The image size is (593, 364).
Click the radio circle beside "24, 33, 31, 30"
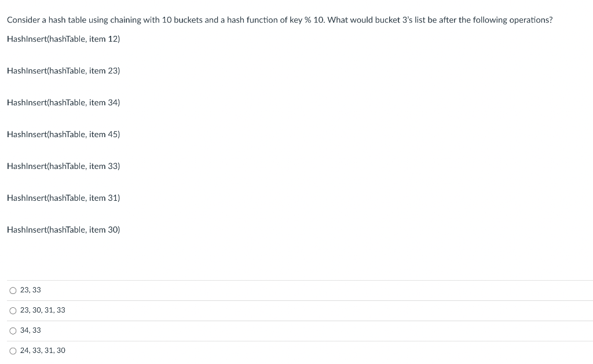click(x=13, y=351)
